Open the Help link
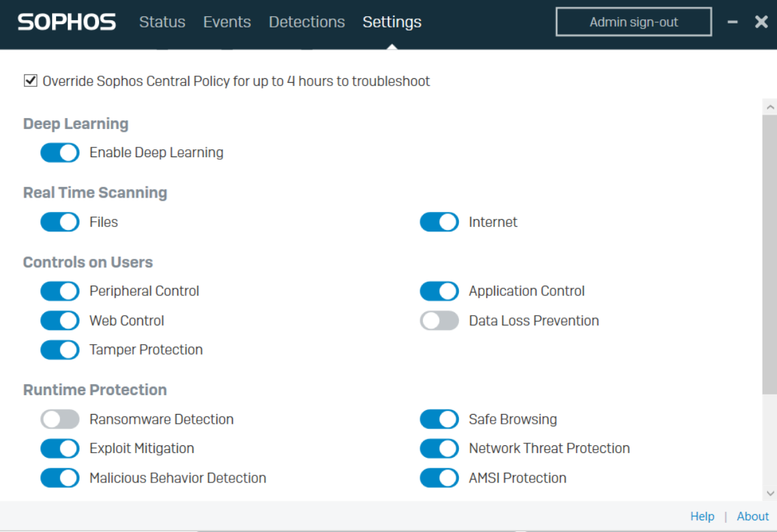 [702, 516]
